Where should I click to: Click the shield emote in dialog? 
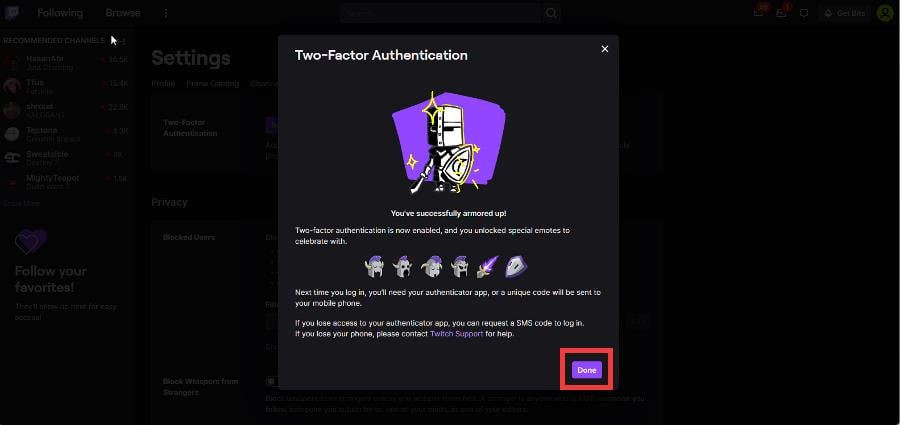(x=515, y=266)
